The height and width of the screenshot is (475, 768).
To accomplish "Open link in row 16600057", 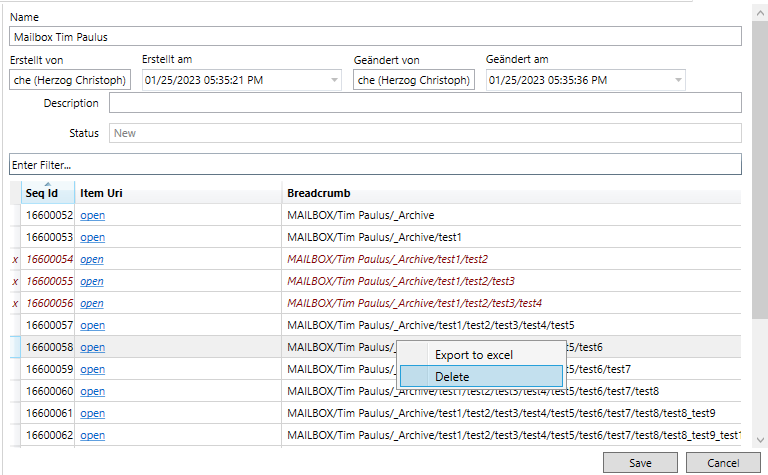I will 93,325.
